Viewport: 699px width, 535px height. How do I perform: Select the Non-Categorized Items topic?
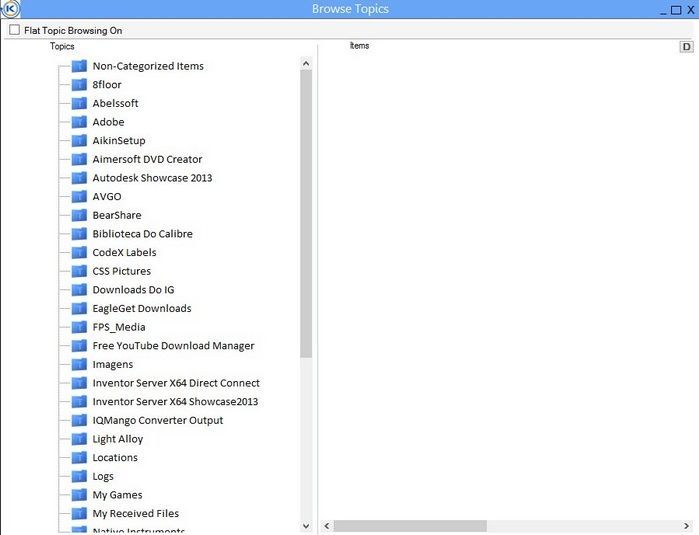pos(148,66)
